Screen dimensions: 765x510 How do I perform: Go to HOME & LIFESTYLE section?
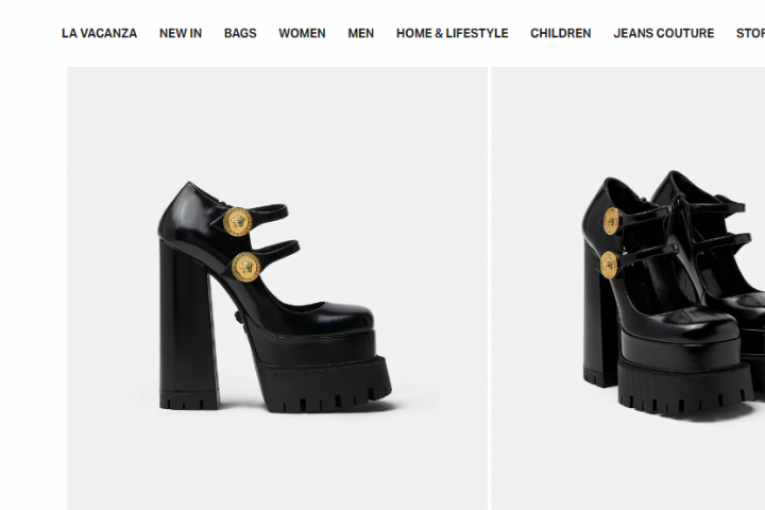(452, 33)
